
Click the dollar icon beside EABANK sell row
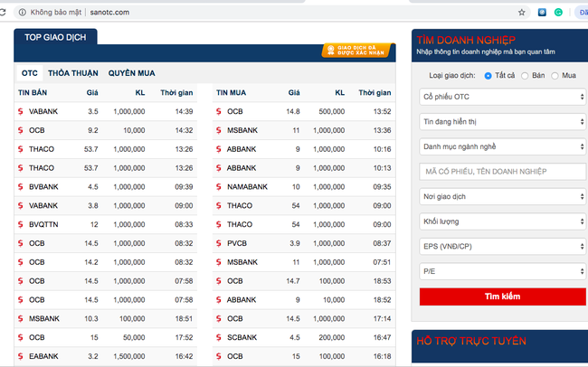click(20, 356)
